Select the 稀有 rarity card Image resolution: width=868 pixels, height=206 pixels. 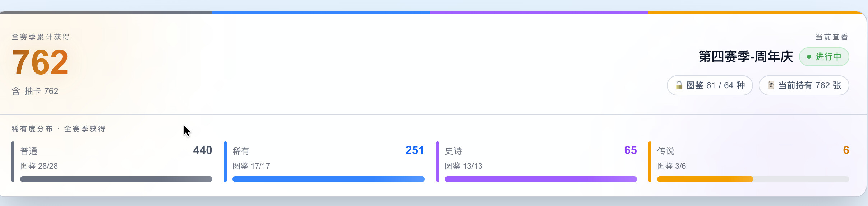324,162
